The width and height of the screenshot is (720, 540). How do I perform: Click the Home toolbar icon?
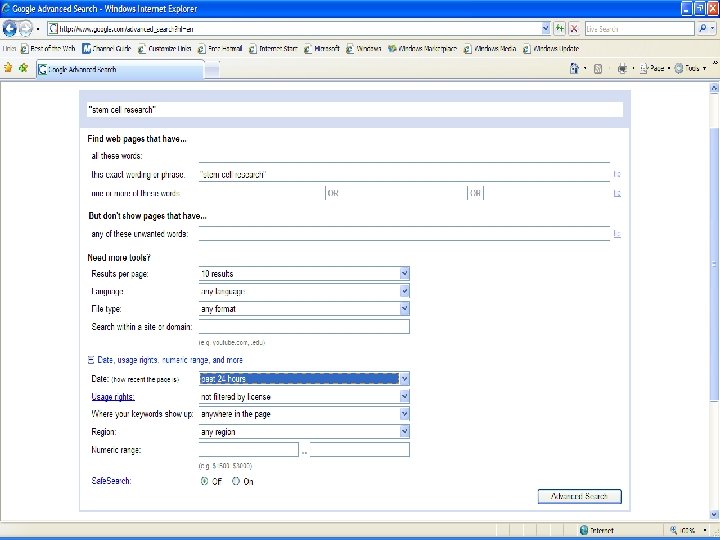coord(574,68)
